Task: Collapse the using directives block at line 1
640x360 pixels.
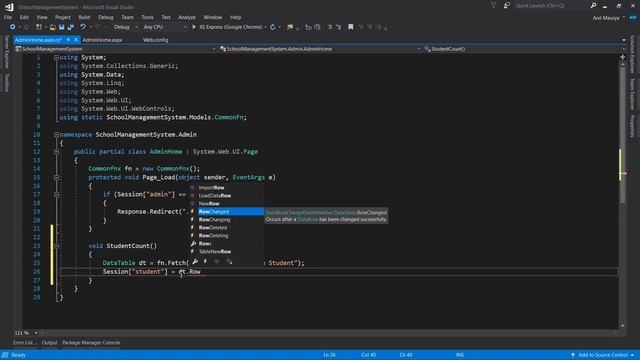Action: (x=56, y=58)
